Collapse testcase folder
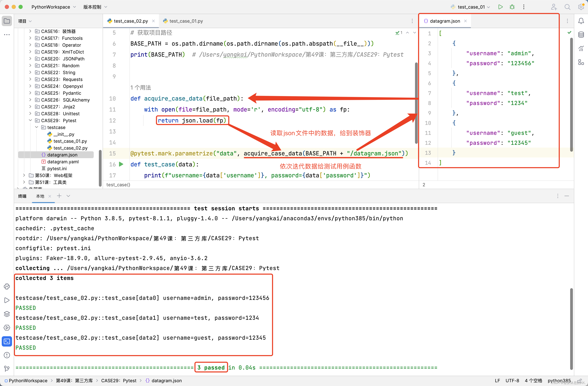588x386 pixels. point(36,127)
